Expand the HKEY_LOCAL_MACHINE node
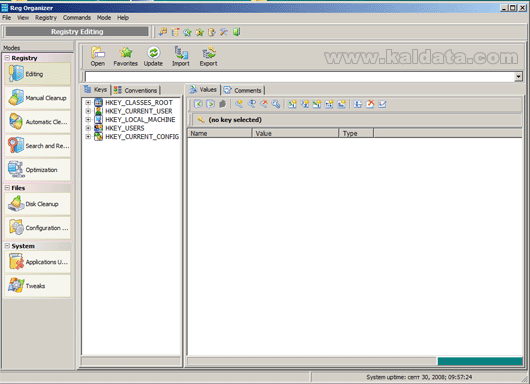 (88, 119)
